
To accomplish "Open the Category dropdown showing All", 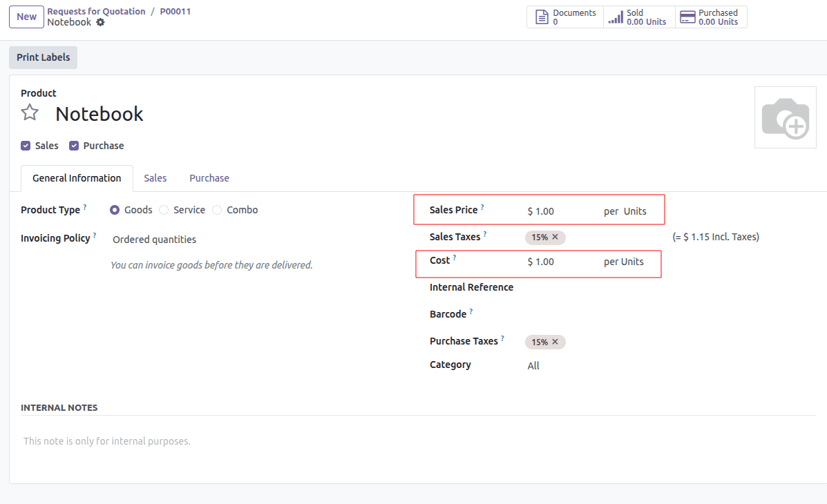I will 533,365.
